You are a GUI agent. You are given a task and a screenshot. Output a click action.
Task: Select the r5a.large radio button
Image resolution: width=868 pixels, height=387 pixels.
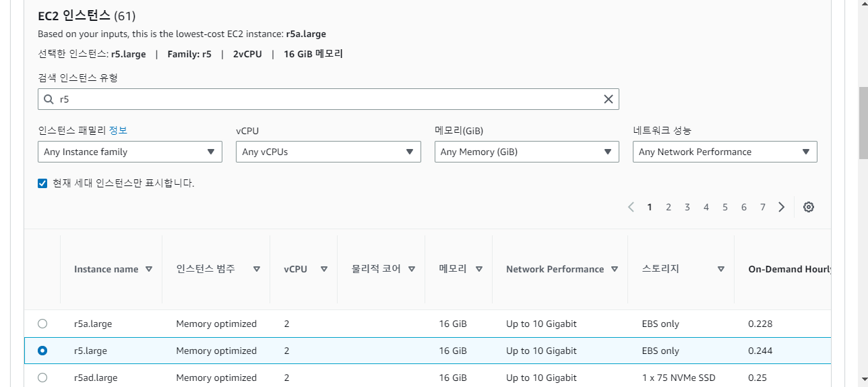click(x=42, y=324)
